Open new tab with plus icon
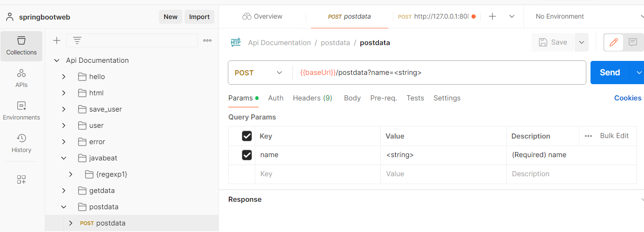 492,16
